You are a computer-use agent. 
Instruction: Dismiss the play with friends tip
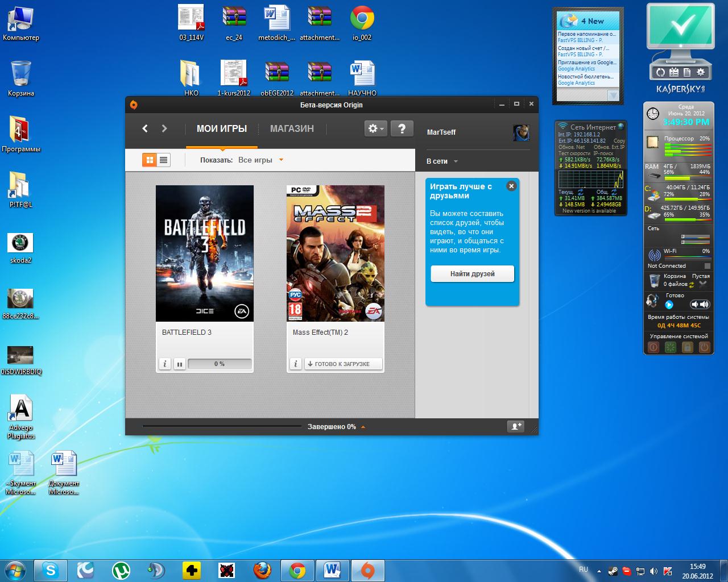click(x=511, y=186)
